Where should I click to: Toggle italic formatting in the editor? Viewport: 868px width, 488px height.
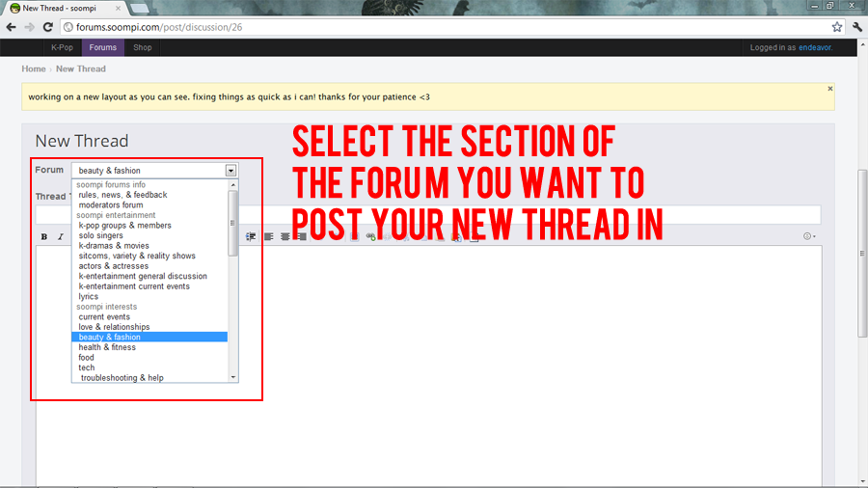(x=61, y=237)
